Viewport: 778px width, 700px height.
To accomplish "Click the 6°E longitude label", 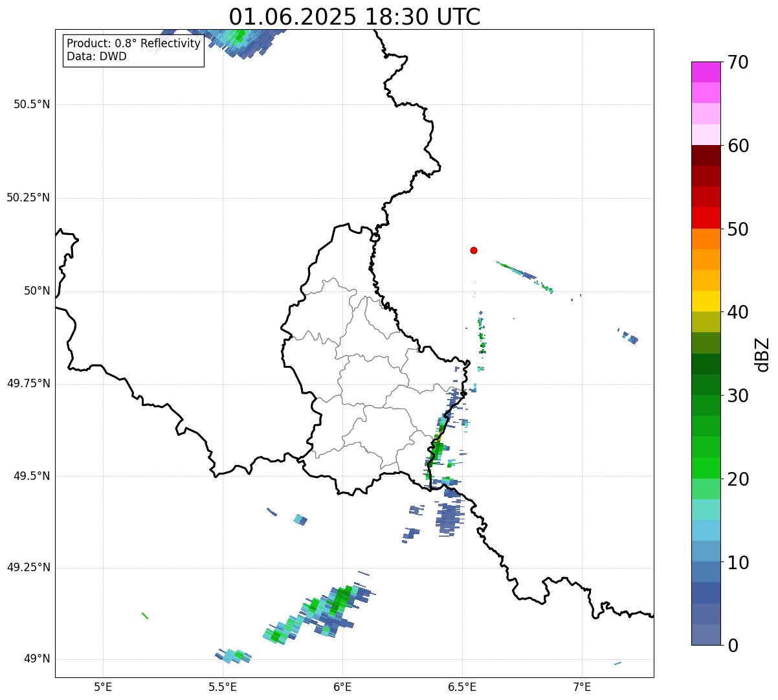I will pyautogui.click(x=342, y=686).
